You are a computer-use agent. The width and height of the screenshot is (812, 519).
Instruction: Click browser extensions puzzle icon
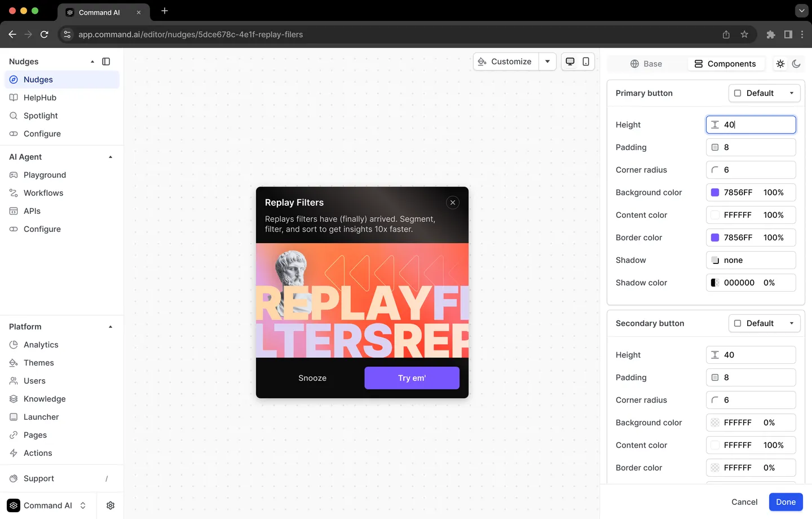771,34
